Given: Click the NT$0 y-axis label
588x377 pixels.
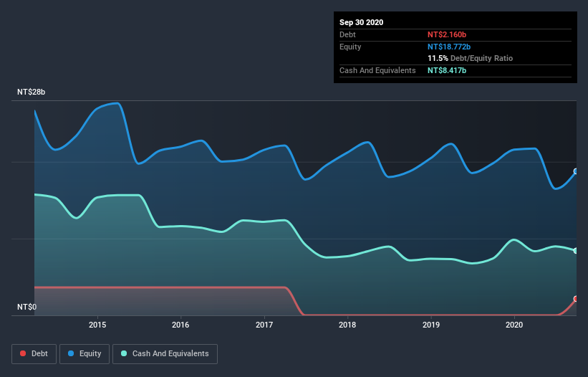Looking at the screenshot, I should click(27, 307).
